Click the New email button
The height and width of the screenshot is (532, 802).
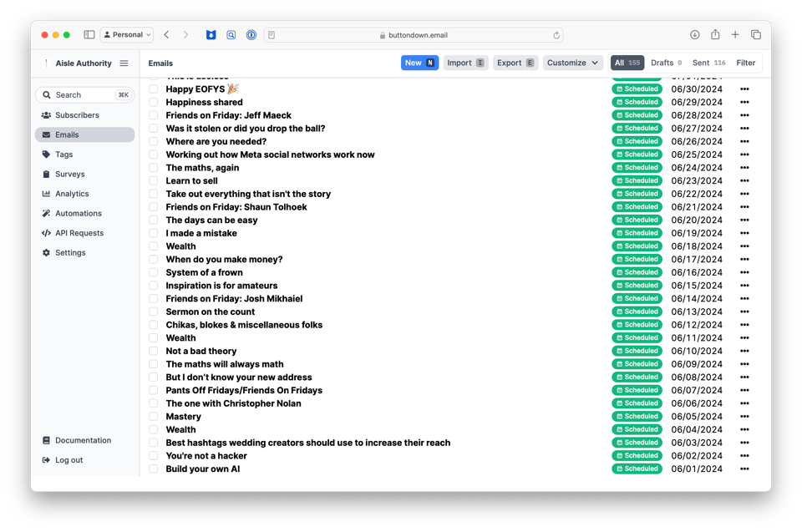[x=419, y=63]
